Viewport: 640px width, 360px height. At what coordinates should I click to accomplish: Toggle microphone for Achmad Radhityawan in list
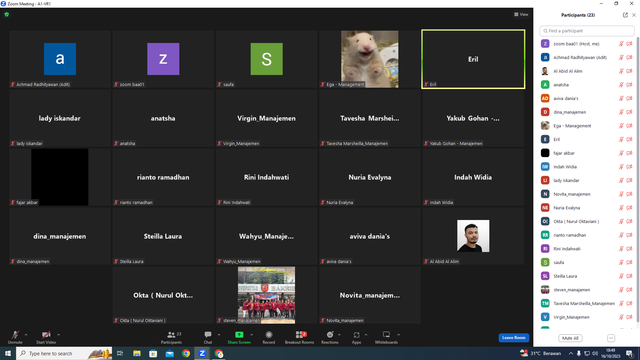(x=621, y=58)
